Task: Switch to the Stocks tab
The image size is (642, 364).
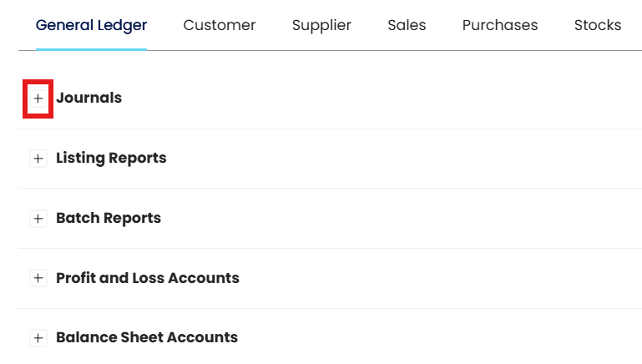Action: coord(598,25)
